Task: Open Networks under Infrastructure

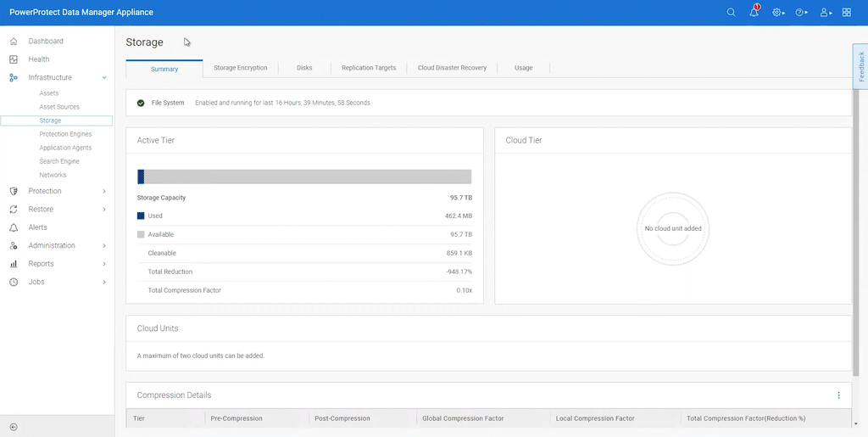Action: pos(53,175)
